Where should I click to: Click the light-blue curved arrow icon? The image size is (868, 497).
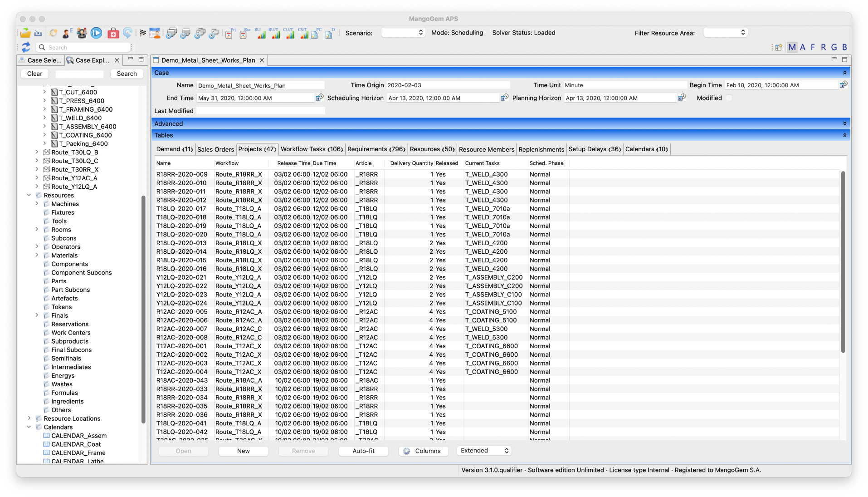click(x=127, y=33)
